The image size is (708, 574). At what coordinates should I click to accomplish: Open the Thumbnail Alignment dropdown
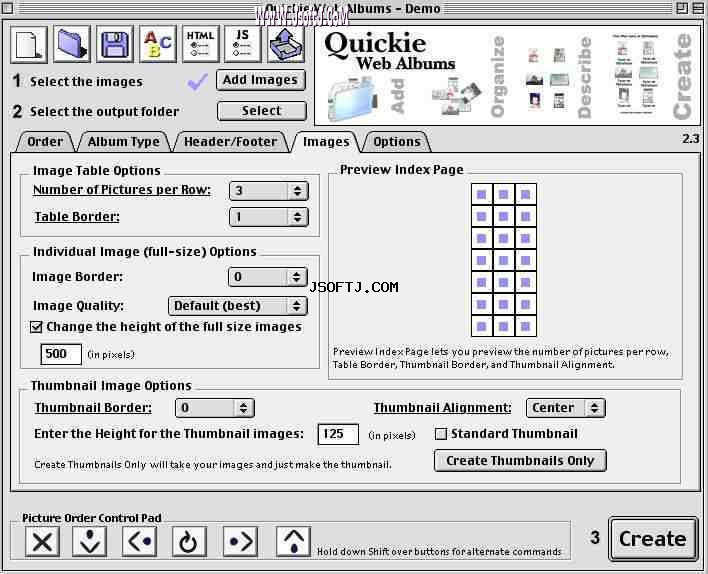coord(566,408)
